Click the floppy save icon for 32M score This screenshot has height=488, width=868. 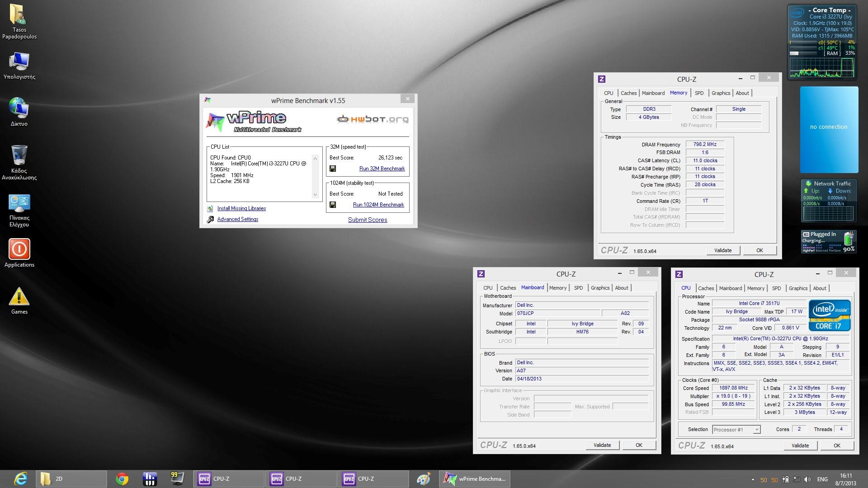(333, 169)
